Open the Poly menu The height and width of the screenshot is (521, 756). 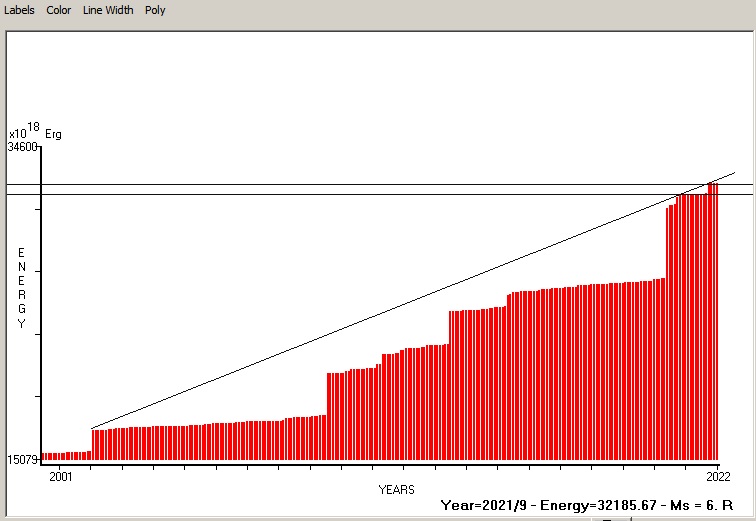point(155,10)
